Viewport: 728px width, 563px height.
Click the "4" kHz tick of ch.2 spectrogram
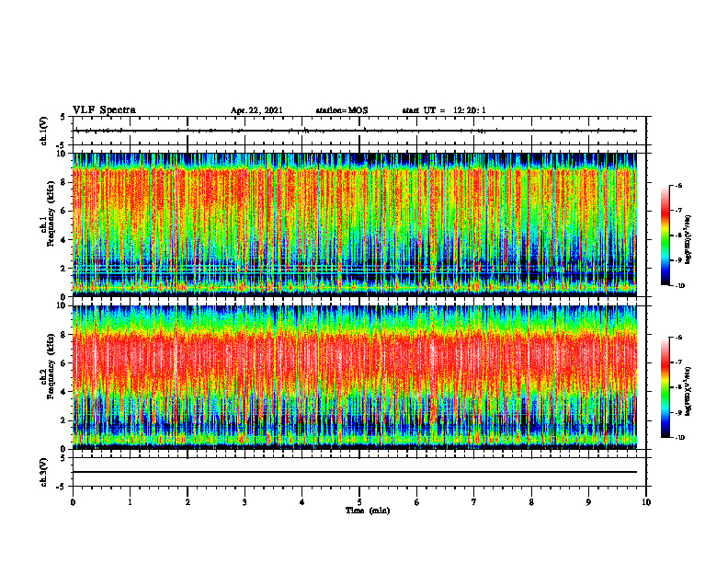[x=64, y=392]
